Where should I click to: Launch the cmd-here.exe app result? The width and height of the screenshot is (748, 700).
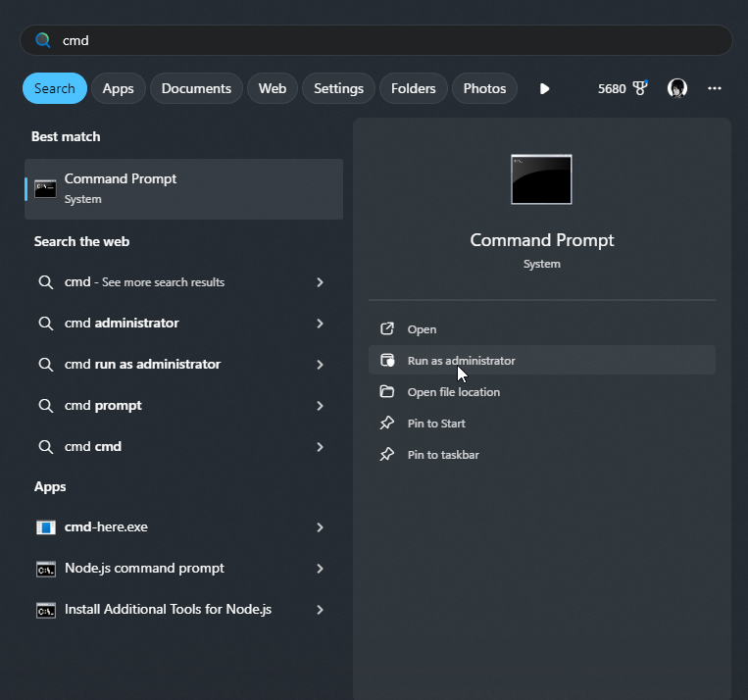pos(183,527)
